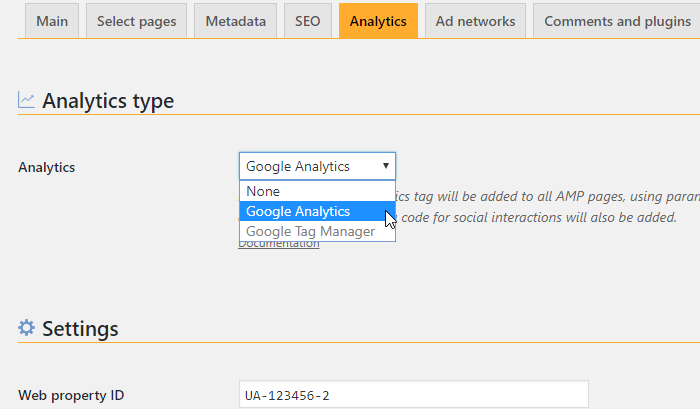This screenshot has width=700, height=409.
Task: Go to the SEO tab
Action: pos(308,21)
